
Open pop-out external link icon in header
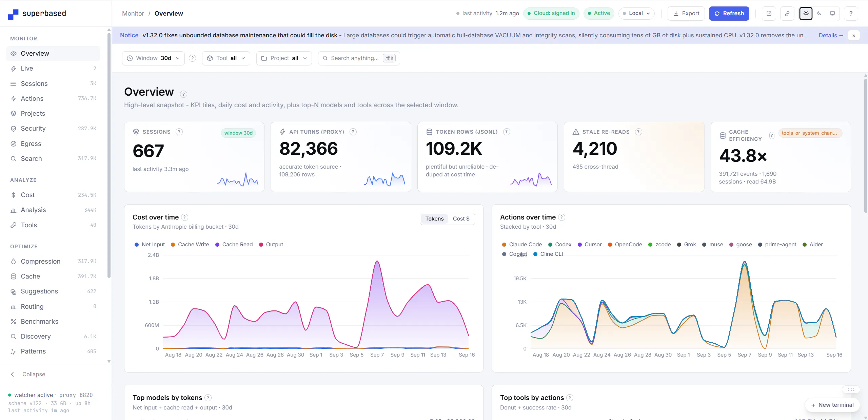[x=769, y=14]
